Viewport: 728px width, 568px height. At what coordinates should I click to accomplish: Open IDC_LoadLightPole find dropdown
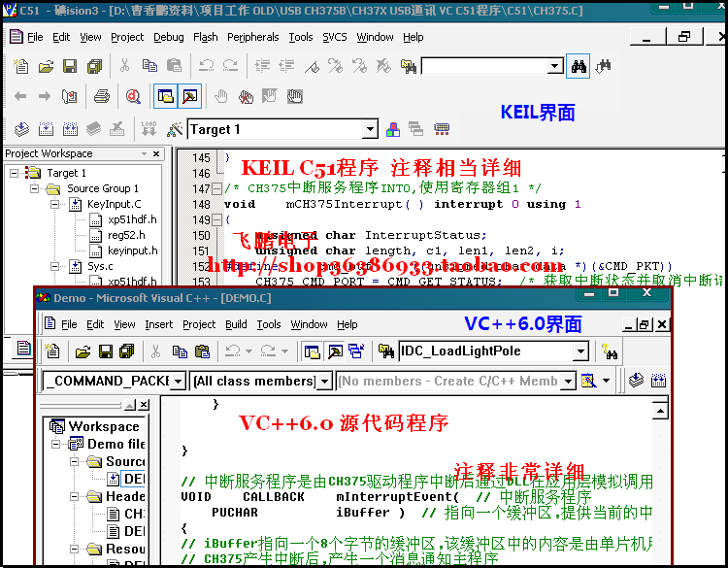580,351
